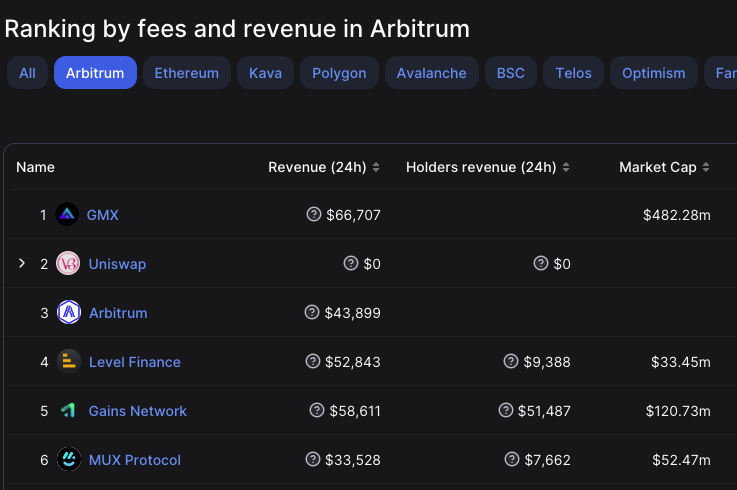Screen dimensions: 737x490
Task: Open the MUX Protocol link
Action: (x=135, y=460)
